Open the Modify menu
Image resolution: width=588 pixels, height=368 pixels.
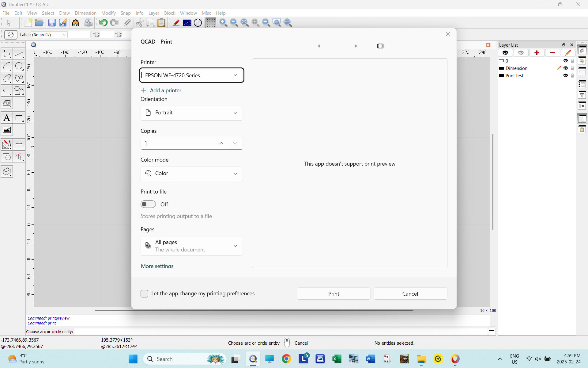coord(108,13)
